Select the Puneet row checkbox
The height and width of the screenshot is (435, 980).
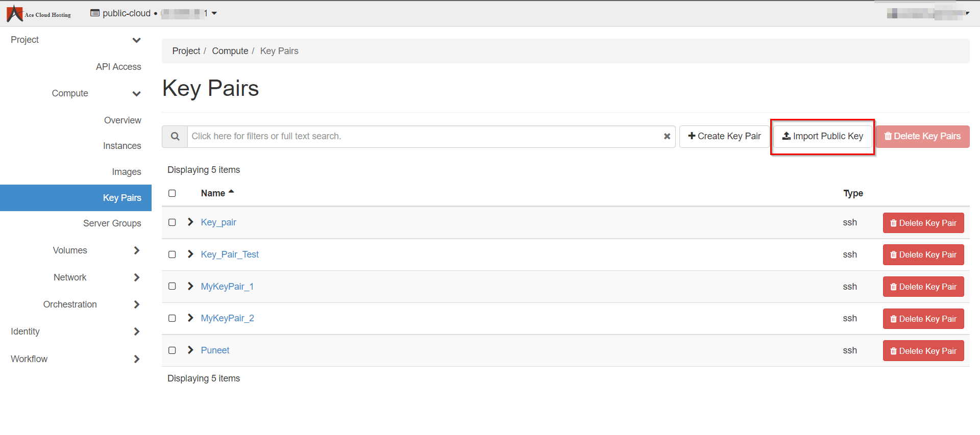point(173,350)
